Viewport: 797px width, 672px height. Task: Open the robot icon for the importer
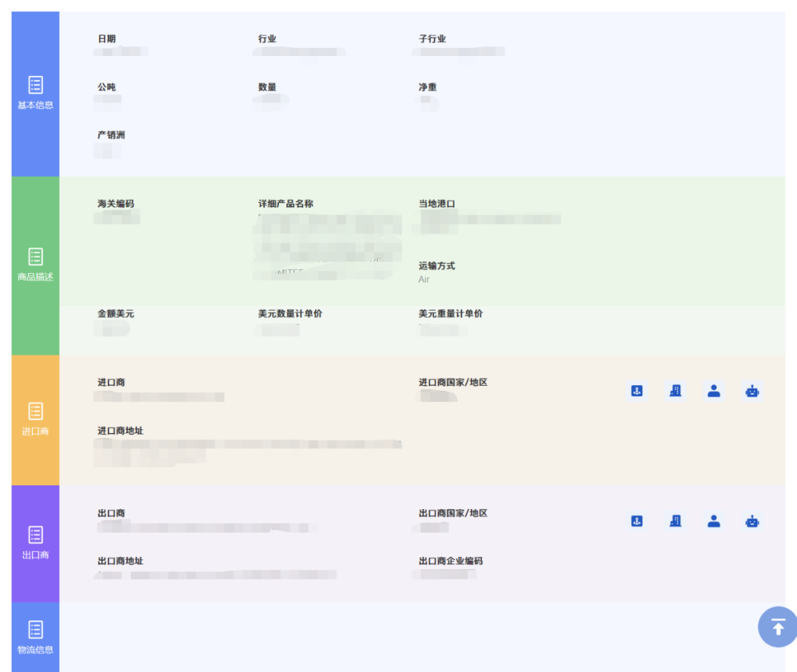(x=752, y=391)
